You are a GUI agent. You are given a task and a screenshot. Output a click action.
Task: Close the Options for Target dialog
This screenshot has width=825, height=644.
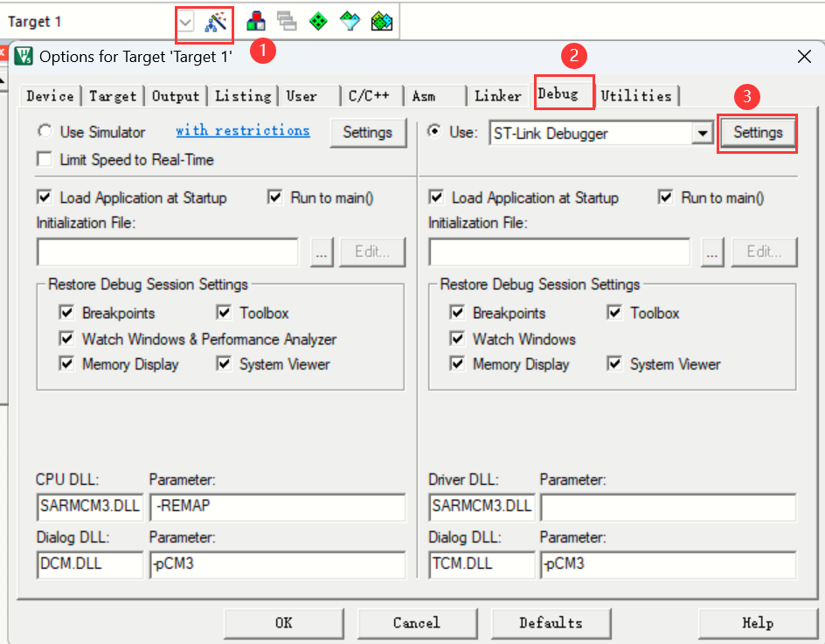pos(804,56)
